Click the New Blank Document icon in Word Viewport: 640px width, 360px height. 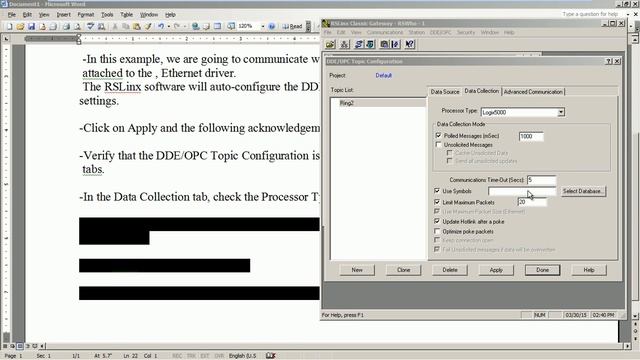[9, 26]
